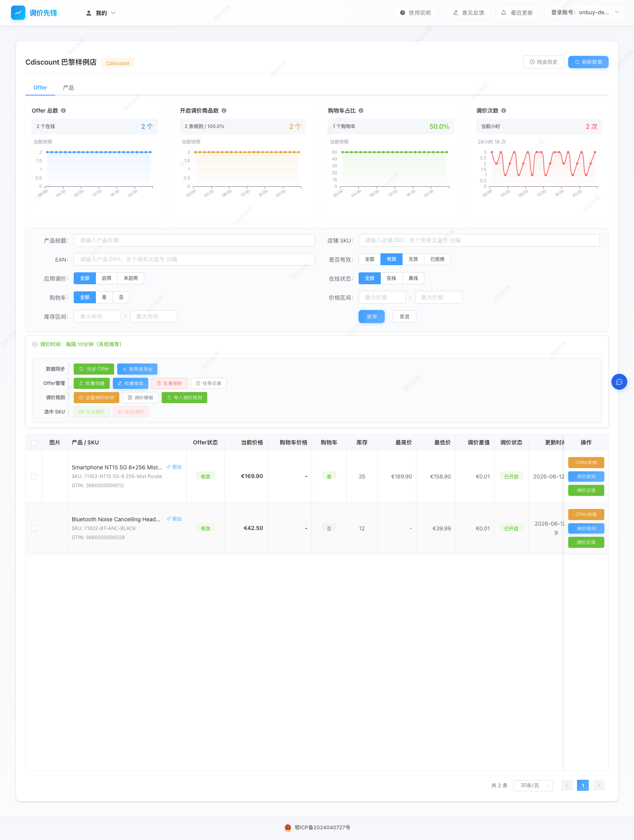The width and height of the screenshot is (634, 840).
Task: Open 调价模板 template
Action: pos(141,398)
